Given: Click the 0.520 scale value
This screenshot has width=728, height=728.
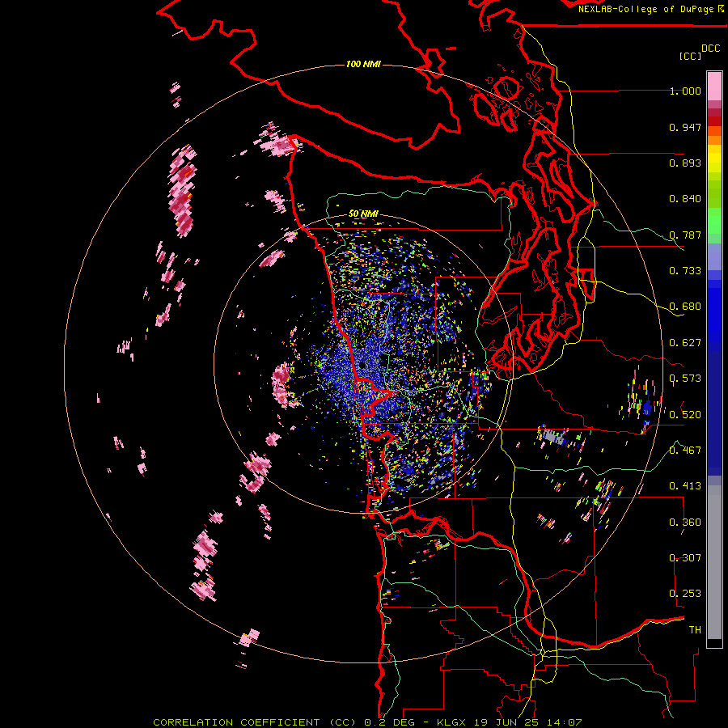Looking at the screenshot, I should pyautogui.click(x=685, y=415).
